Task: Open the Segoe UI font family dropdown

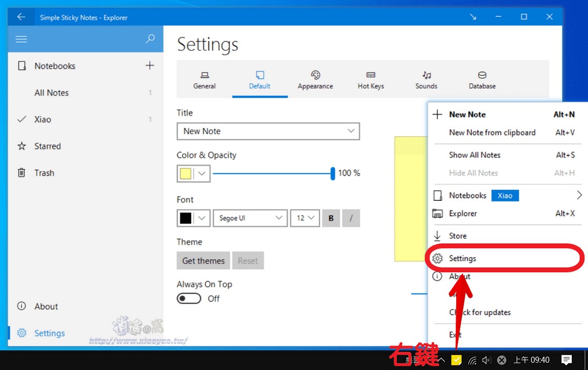Action: click(x=250, y=218)
